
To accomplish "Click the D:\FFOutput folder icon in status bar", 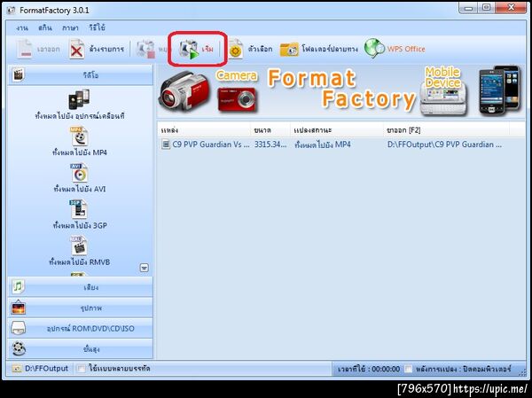I will [17, 369].
